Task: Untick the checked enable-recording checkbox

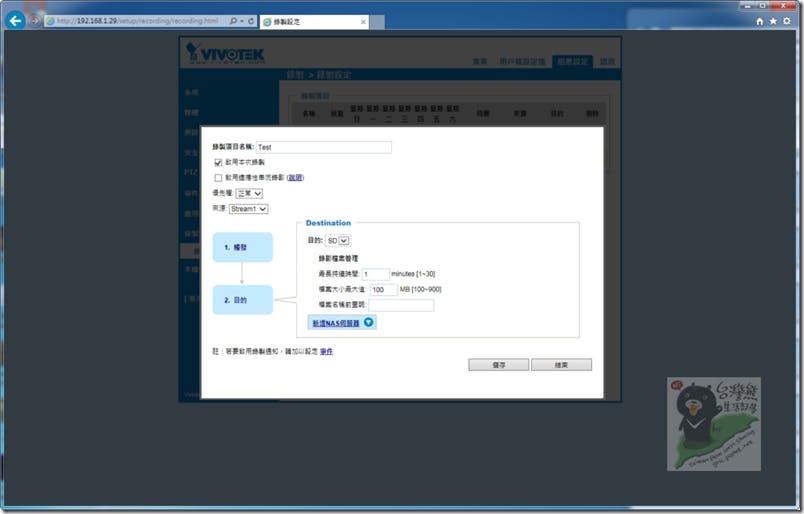Action: coord(218,163)
